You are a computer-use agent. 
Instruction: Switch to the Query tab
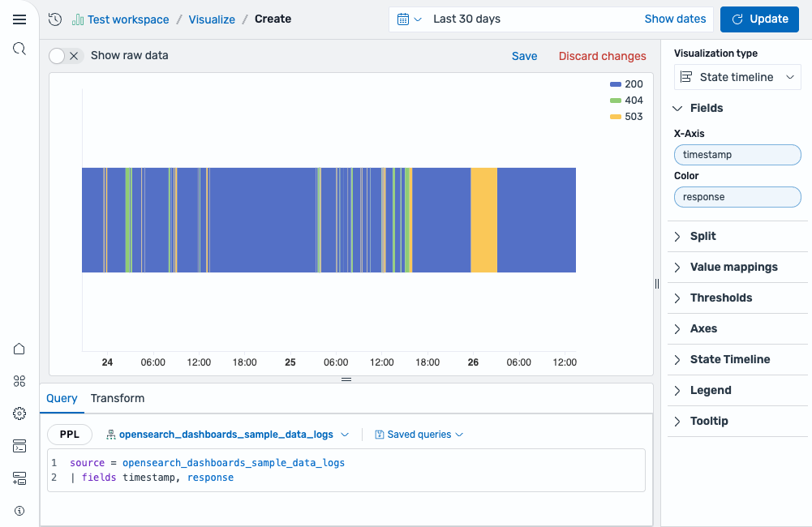point(62,398)
